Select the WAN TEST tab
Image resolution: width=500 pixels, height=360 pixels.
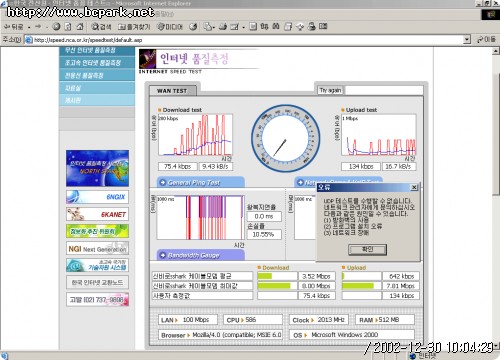172,91
